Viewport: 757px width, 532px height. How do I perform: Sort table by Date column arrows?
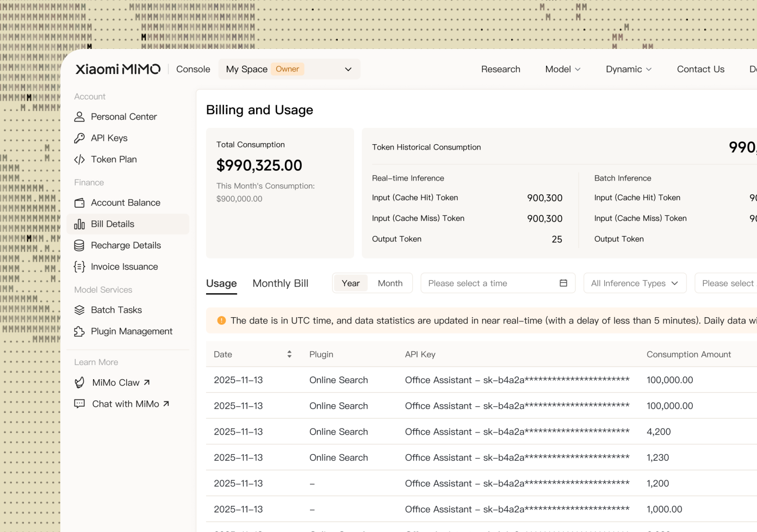[x=289, y=354]
